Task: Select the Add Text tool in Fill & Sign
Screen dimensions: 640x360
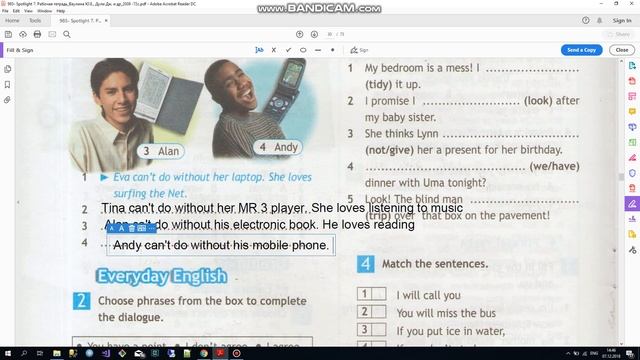Action: 259,50
